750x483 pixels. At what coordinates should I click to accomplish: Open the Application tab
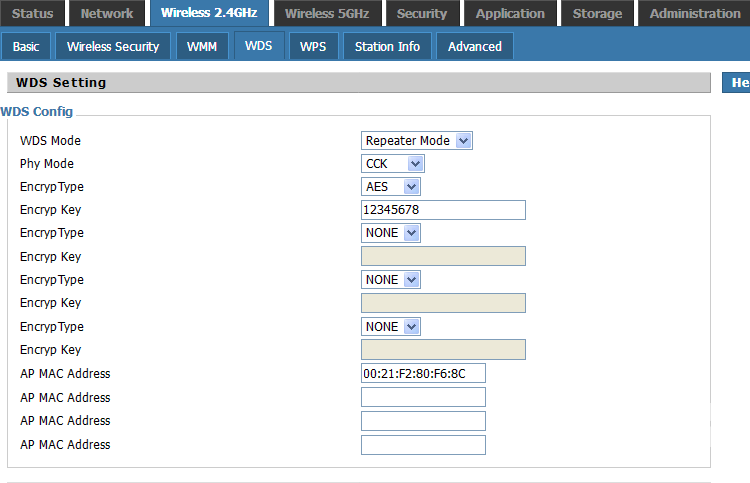click(510, 14)
